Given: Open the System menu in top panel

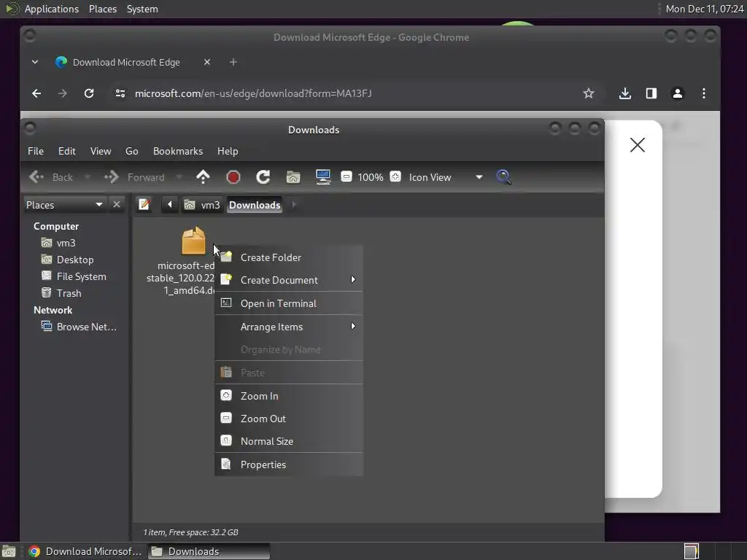Looking at the screenshot, I should pyautogui.click(x=142, y=9).
